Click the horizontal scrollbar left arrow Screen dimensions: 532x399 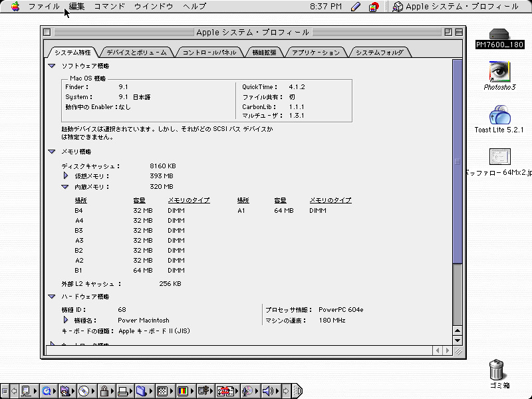[438, 350]
